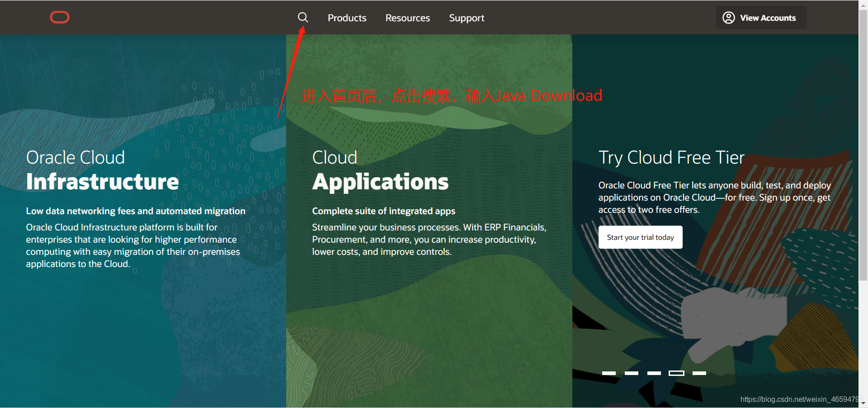The height and width of the screenshot is (408, 868).
Task: Open the Resources menu
Action: (408, 18)
